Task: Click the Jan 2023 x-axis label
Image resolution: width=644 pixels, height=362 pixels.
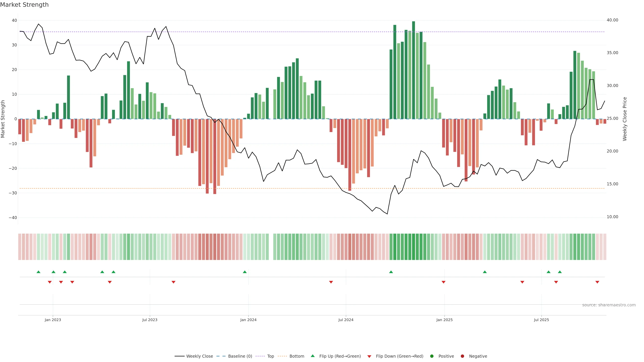Action: point(53,320)
